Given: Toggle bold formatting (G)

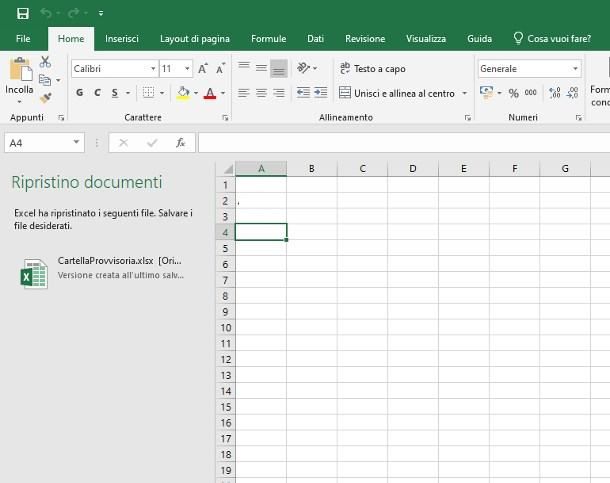Looking at the screenshot, I should point(80,93).
